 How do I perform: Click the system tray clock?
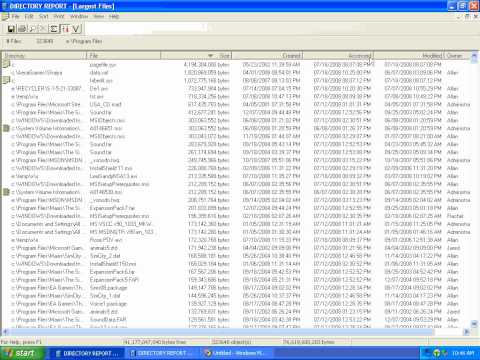[x=463, y=353]
